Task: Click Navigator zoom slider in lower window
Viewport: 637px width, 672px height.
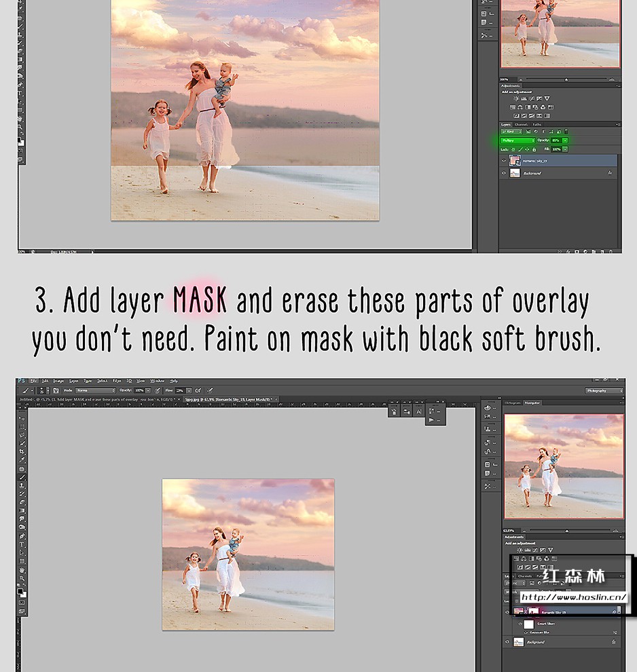Action: 566,531
